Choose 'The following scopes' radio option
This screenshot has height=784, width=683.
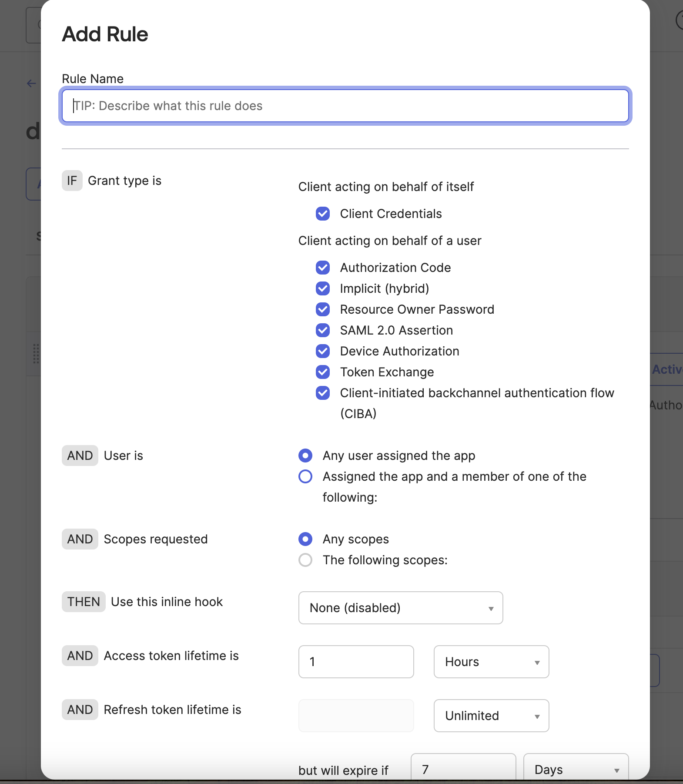[x=305, y=560]
